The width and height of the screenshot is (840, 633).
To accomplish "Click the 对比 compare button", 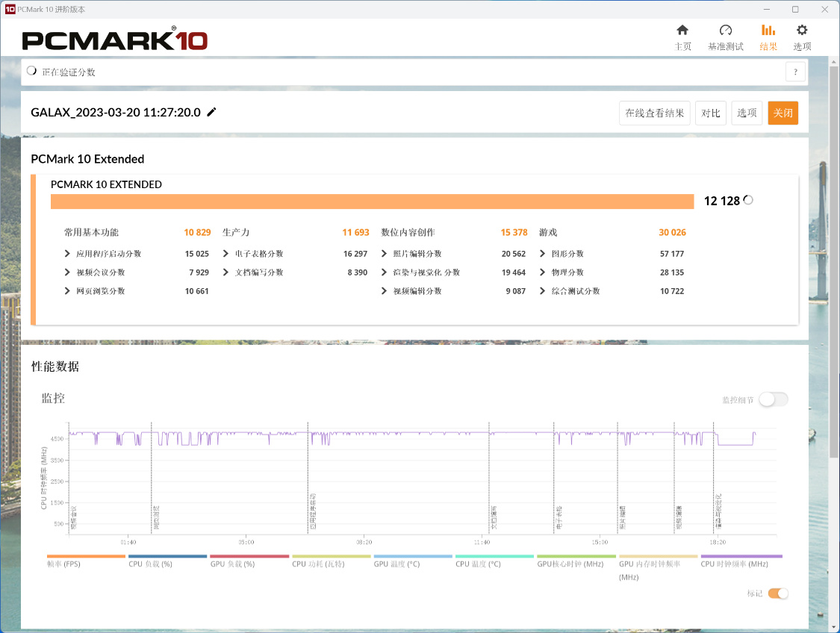I will (x=710, y=113).
